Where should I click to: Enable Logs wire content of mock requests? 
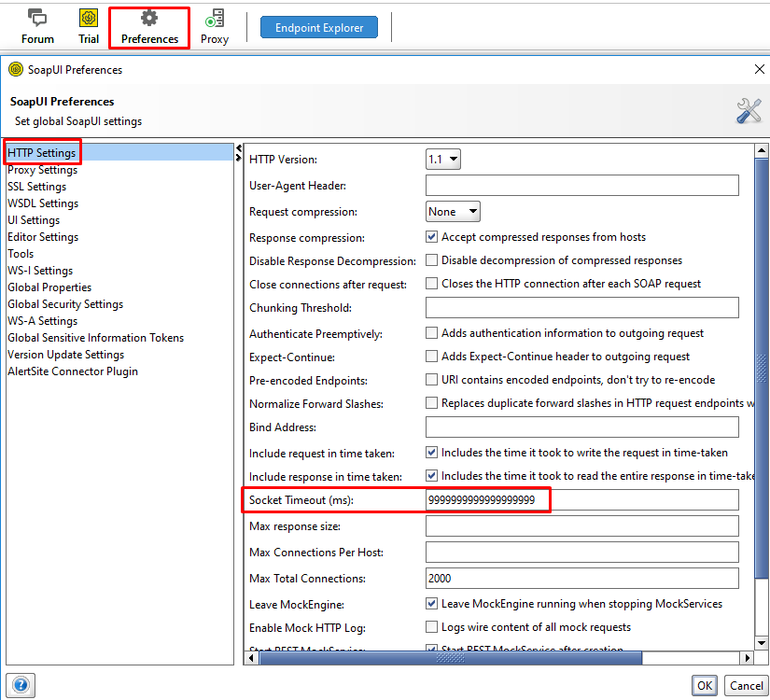(x=431, y=627)
